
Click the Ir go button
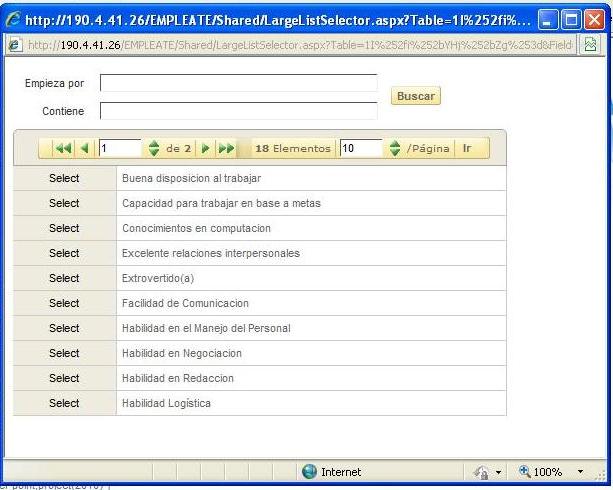(467, 149)
